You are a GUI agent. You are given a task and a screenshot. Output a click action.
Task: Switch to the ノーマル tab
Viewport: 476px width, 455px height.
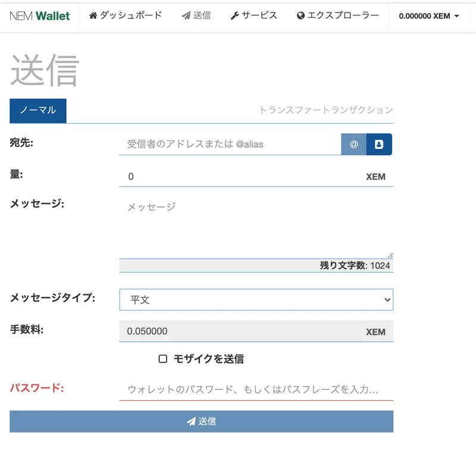coord(37,111)
